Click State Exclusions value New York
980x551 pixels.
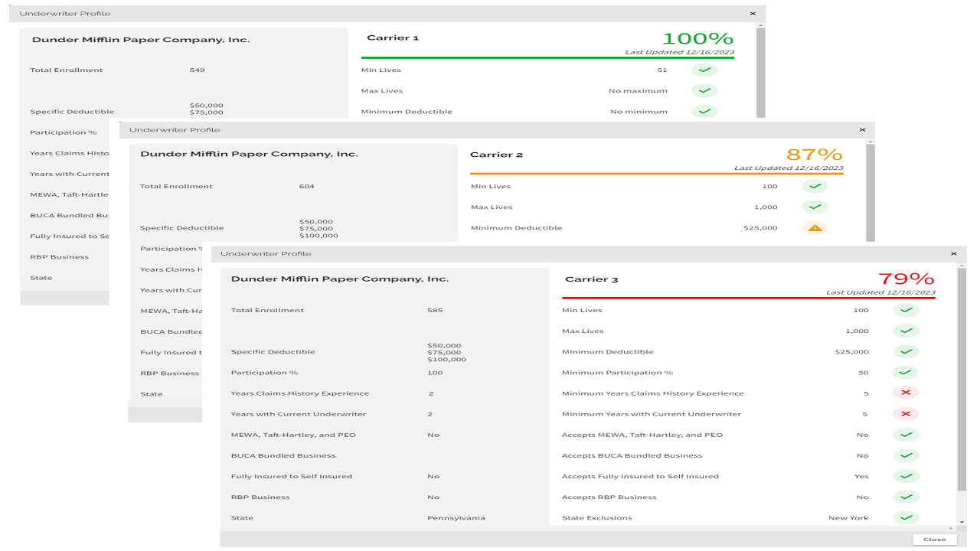[848, 518]
